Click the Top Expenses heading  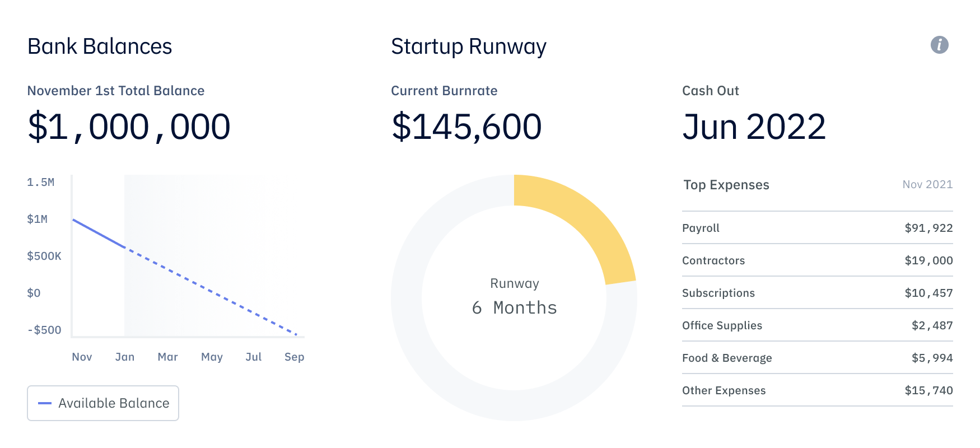[726, 185]
